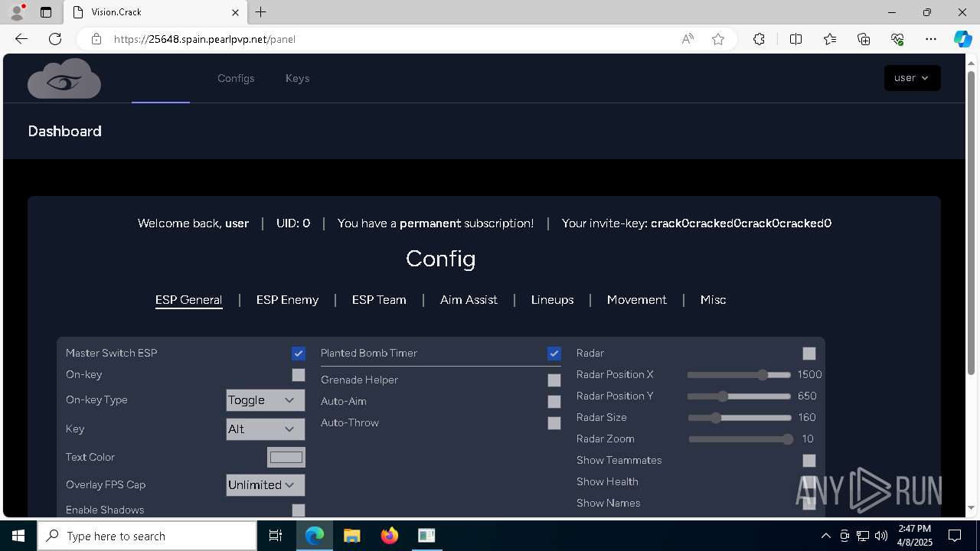The width and height of the screenshot is (980, 551).
Task: Open the Misc tab
Action: pyautogui.click(x=713, y=300)
